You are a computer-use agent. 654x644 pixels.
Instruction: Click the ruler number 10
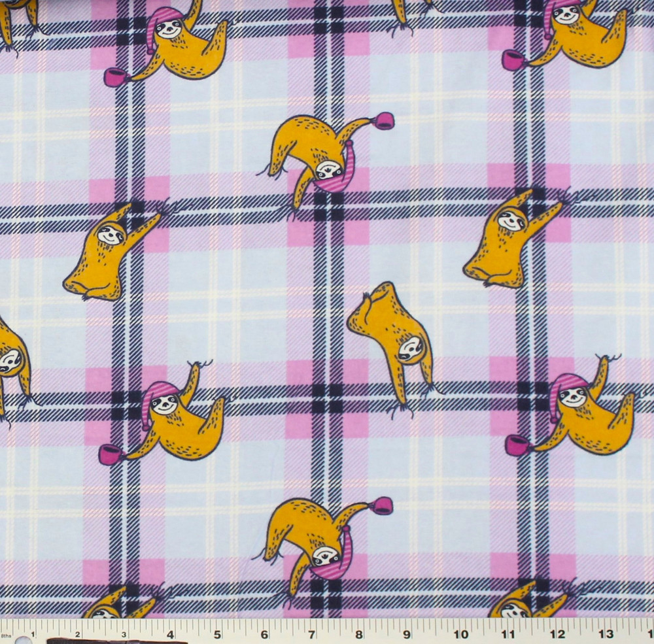460,635
